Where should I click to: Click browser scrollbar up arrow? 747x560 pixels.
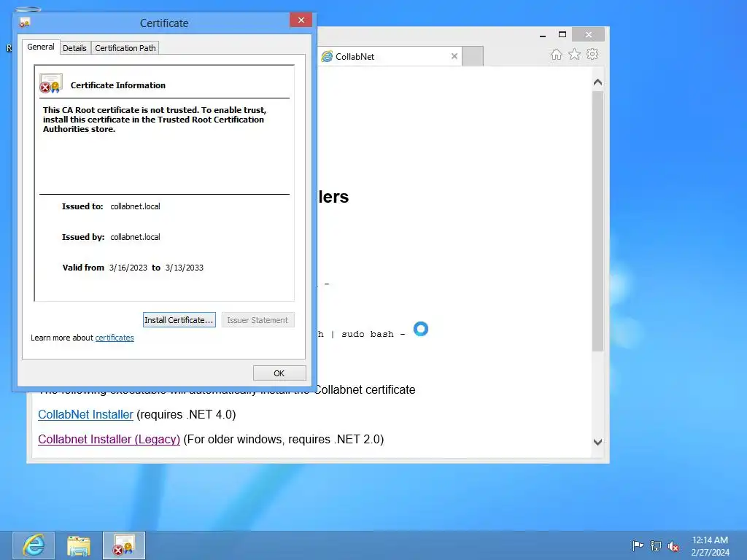coord(598,82)
